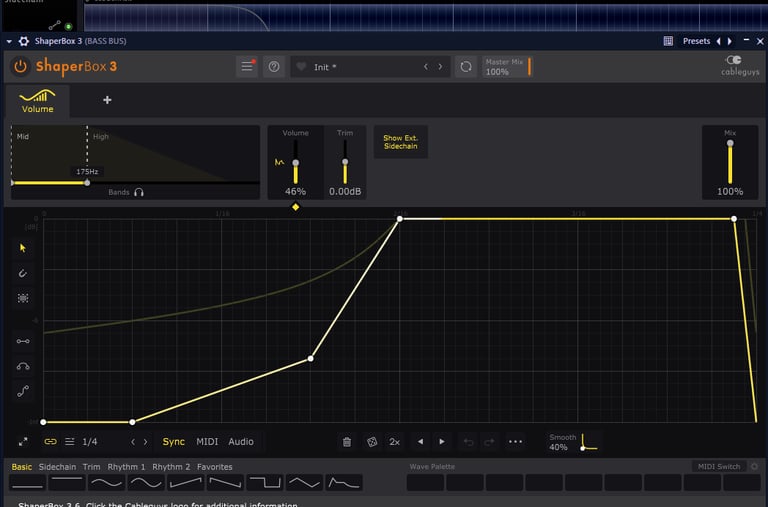Click the dice randomize icon
The height and width of the screenshot is (507, 768).
coord(372,442)
